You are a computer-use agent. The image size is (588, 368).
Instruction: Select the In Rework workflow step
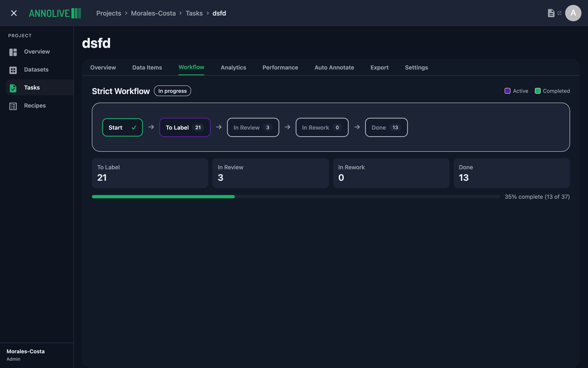[x=322, y=127]
